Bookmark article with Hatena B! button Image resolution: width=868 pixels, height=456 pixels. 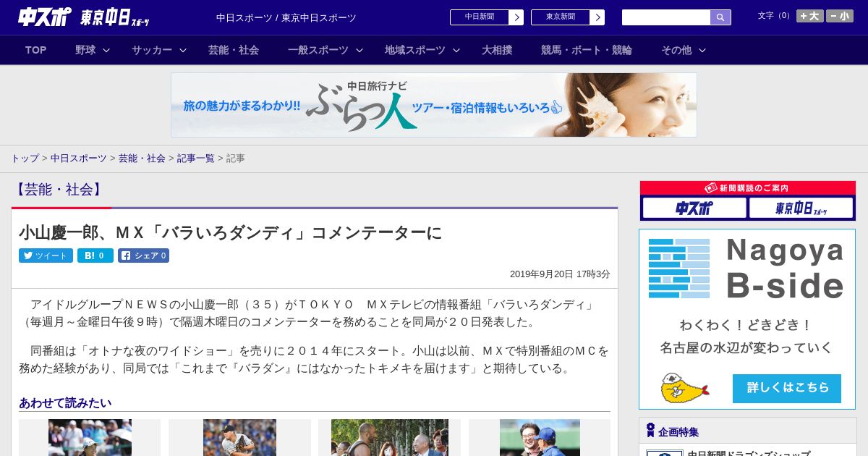click(x=95, y=256)
